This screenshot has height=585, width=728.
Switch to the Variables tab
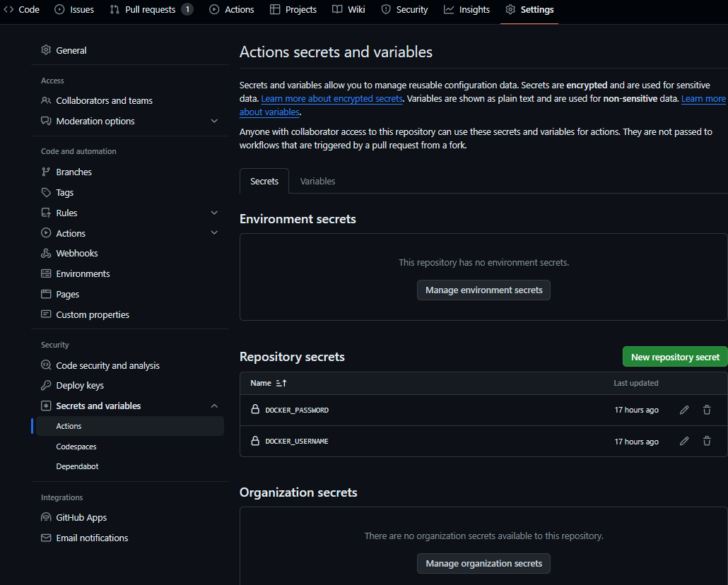[317, 181]
